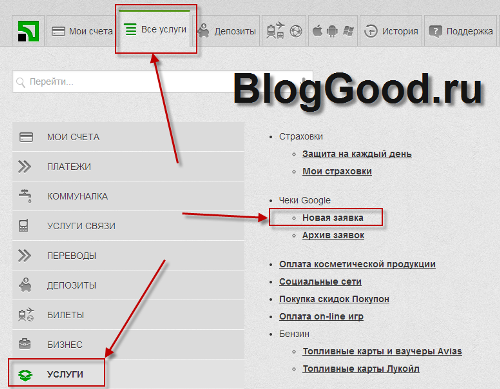Open Оплата on-line игр link
Viewport: 500px width, 389px height.
click(x=321, y=316)
